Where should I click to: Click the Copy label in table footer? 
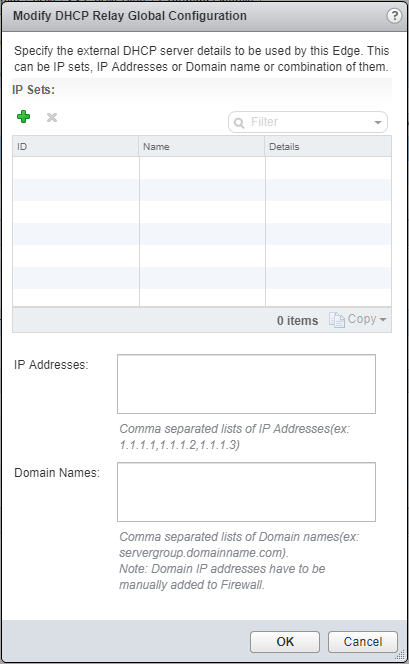coord(362,319)
